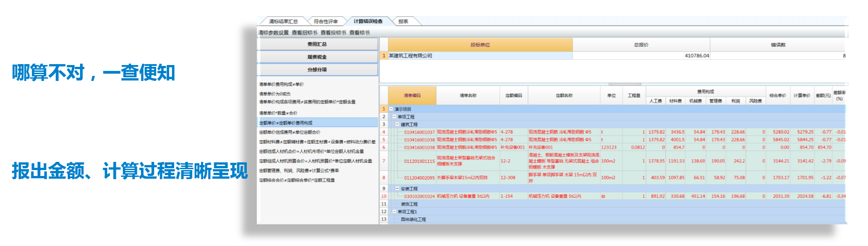The width and height of the screenshot is (868, 246).
Task: Select list item code 011201001115
Action: pyautogui.click(x=419, y=161)
